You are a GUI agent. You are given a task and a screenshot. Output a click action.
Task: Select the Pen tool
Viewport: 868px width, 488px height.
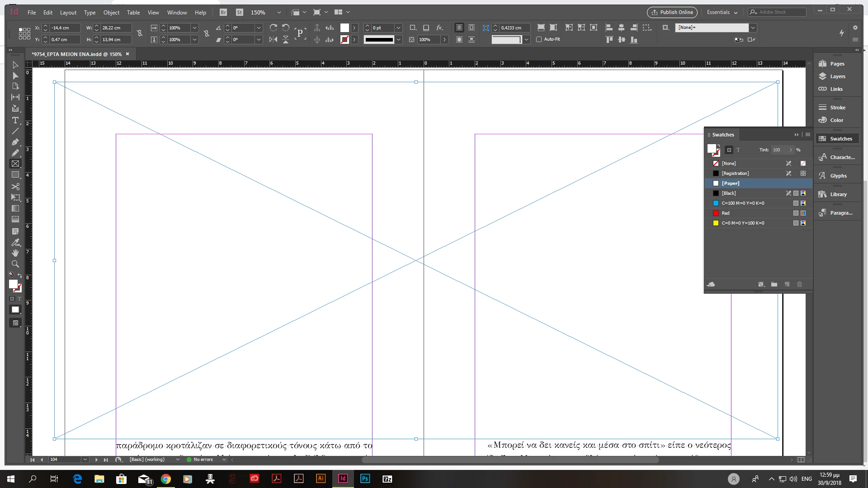point(15,142)
